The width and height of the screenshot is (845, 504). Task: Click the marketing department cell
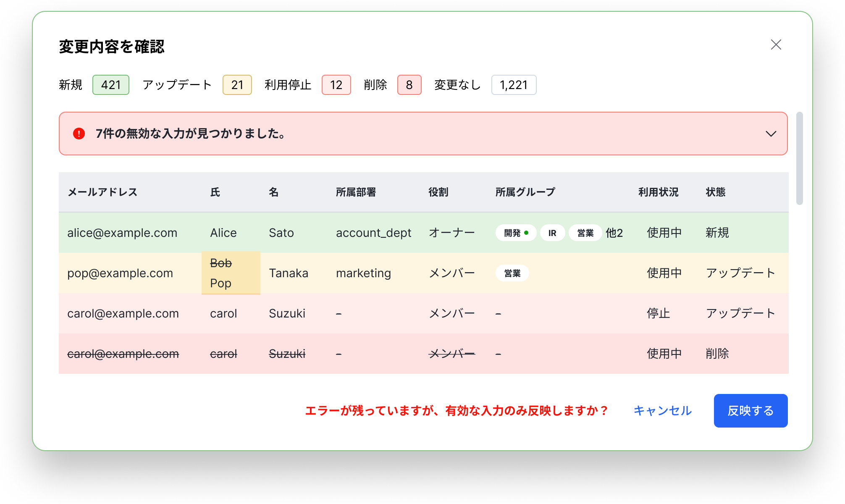(x=363, y=273)
